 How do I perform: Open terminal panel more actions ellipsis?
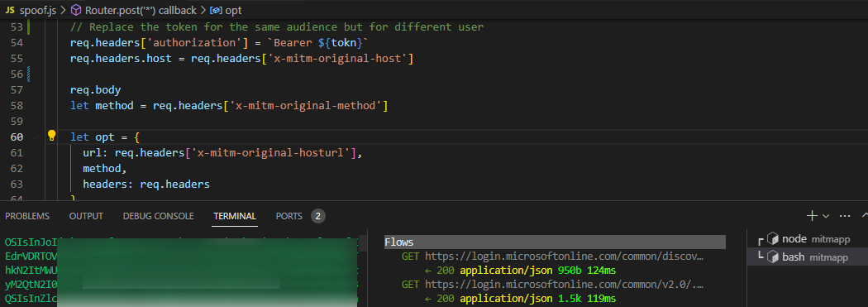click(845, 216)
